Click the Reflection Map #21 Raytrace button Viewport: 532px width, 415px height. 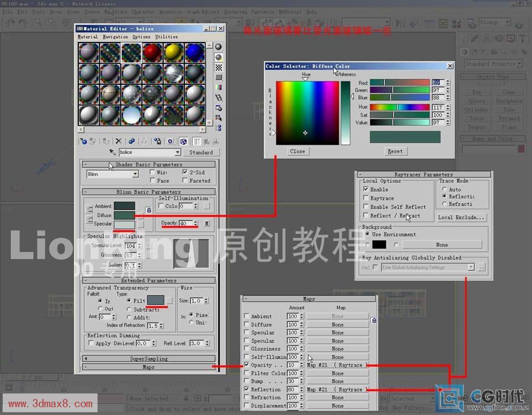(337, 389)
